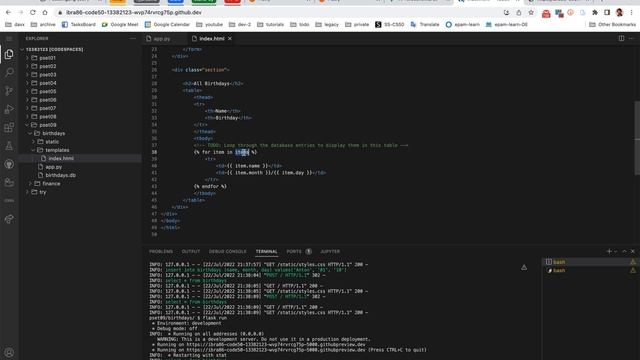This screenshot has height=360, width=640.
Task: Open the Chrome three-dot menu
Action: click(x=631, y=13)
